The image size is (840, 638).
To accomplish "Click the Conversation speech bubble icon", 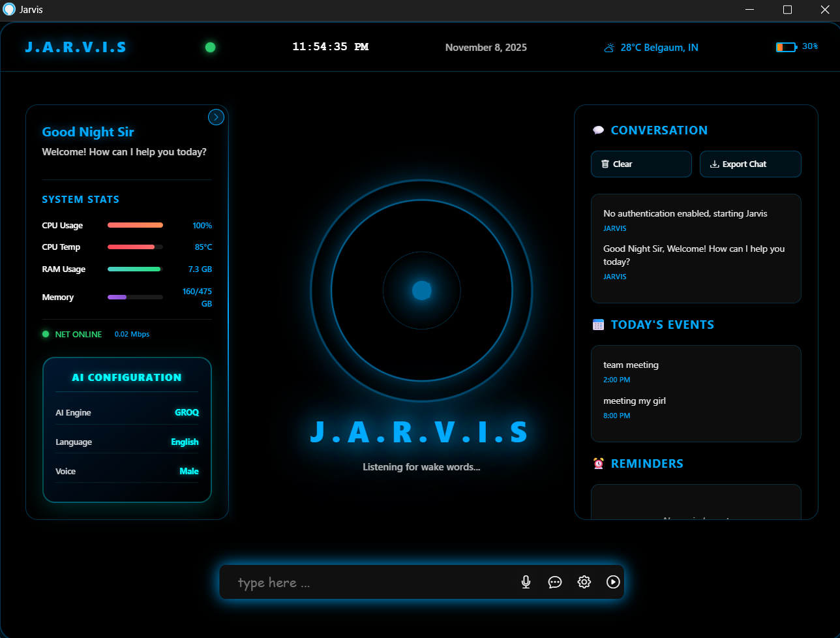I will [x=597, y=129].
